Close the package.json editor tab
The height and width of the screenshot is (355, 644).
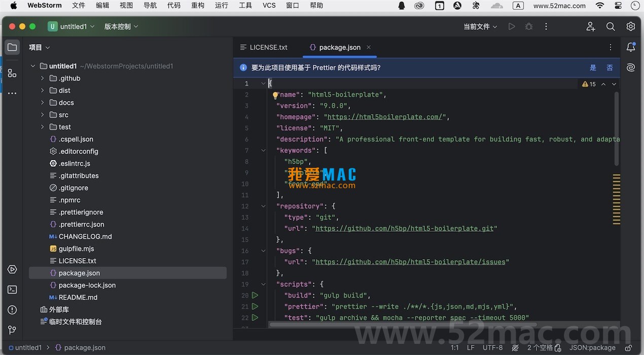pyautogui.click(x=369, y=47)
